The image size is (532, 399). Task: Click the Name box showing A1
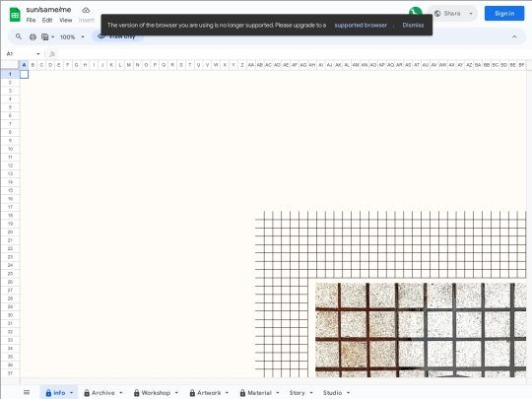pos(23,53)
